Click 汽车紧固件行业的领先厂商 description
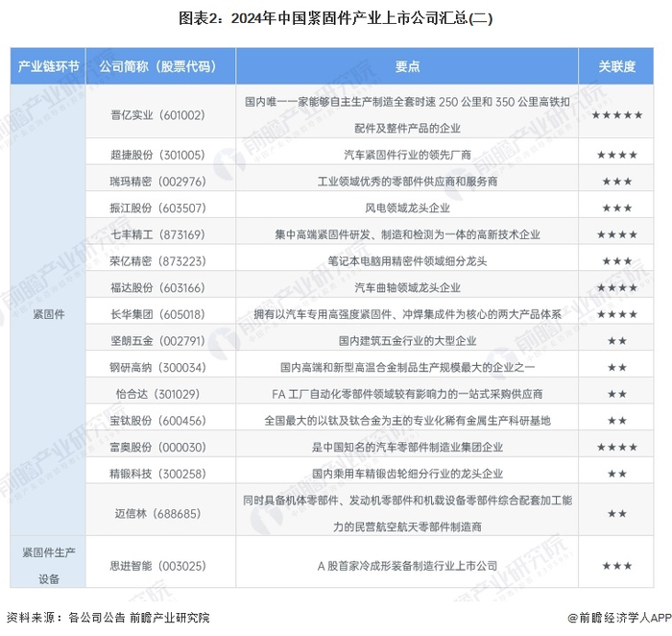Screen dimensions: 672x636 [x=407, y=155]
